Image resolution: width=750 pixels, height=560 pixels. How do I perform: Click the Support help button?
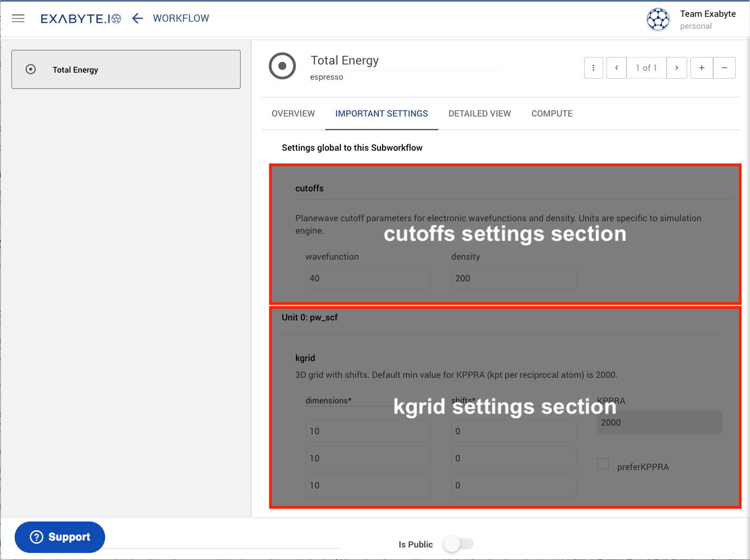coord(60,537)
